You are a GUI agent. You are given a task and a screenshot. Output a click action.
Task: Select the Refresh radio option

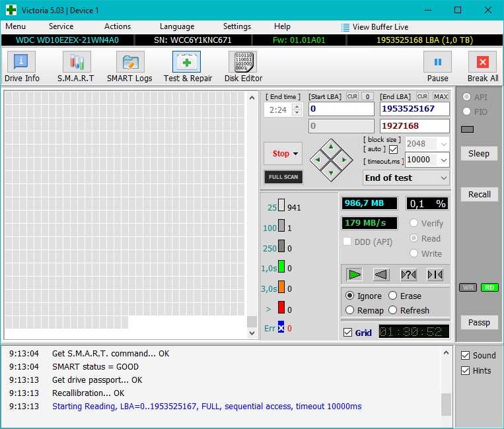[393, 310]
